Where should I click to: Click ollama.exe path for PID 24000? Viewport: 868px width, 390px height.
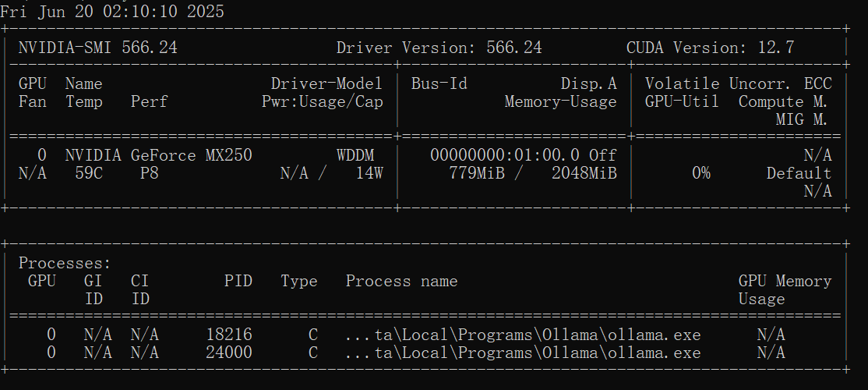(523, 353)
